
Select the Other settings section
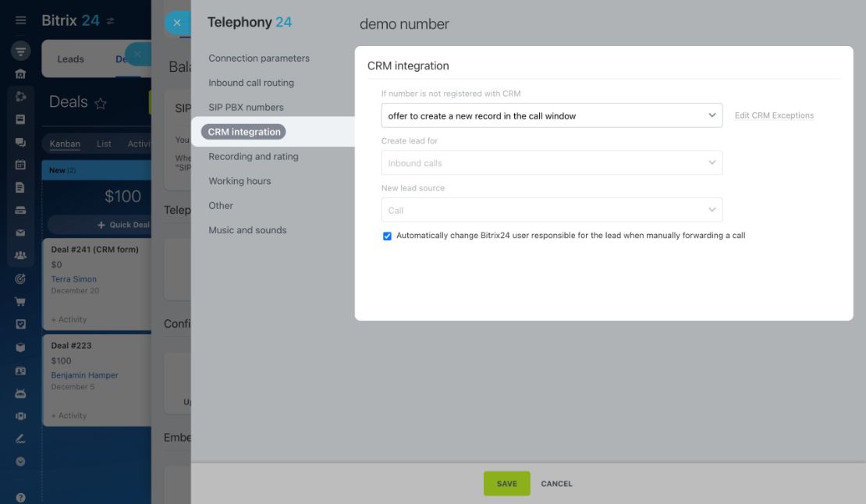pos(221,205)
